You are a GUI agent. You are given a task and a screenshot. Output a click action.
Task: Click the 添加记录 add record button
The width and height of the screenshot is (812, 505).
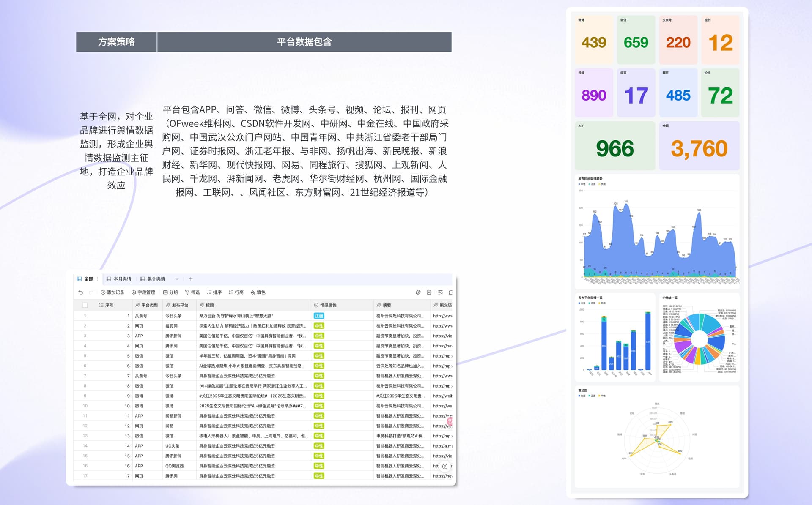114,292
